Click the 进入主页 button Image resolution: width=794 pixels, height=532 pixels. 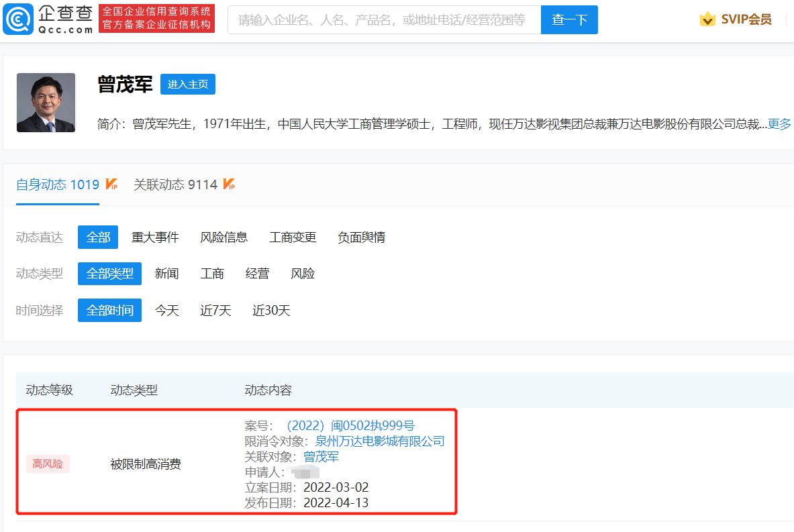tap(188, 84)
